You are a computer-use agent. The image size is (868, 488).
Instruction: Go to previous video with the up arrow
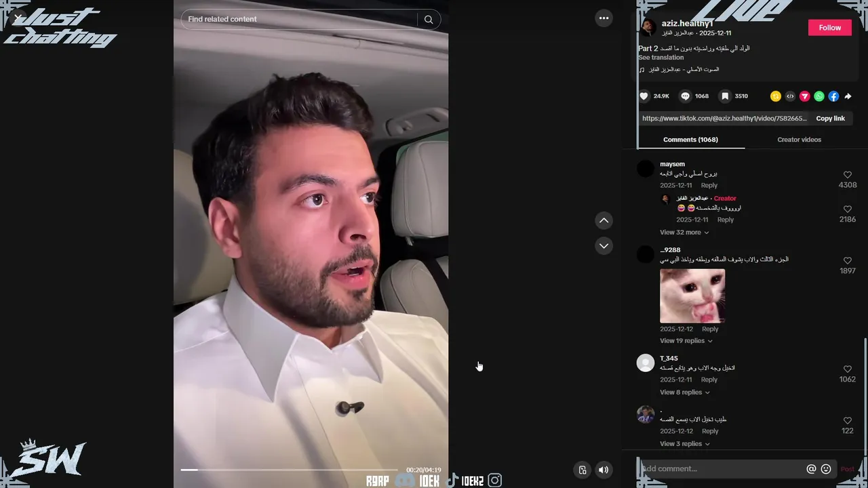point(604,220)
